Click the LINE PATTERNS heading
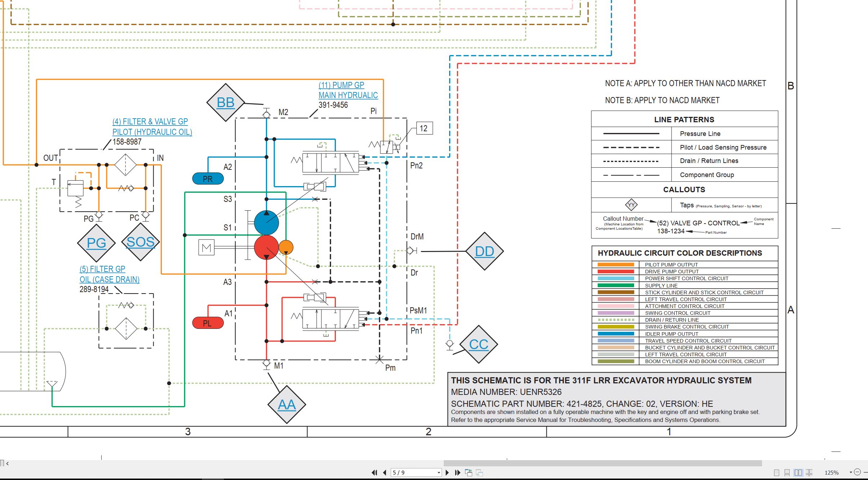 coord(684,120)
